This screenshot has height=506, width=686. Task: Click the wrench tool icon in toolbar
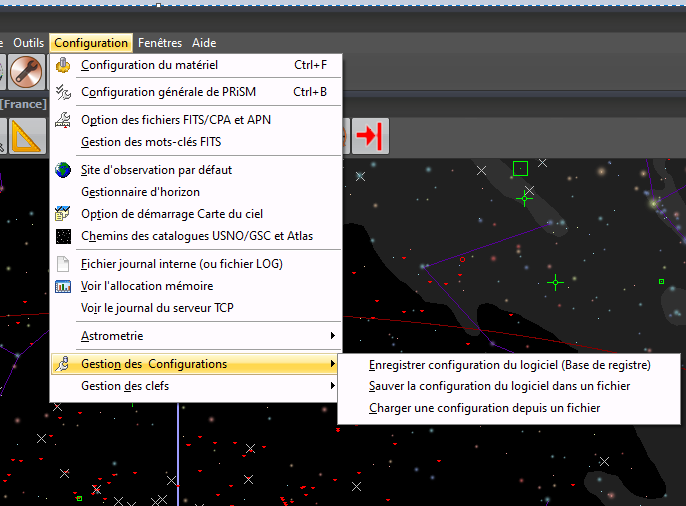point(26,74)
